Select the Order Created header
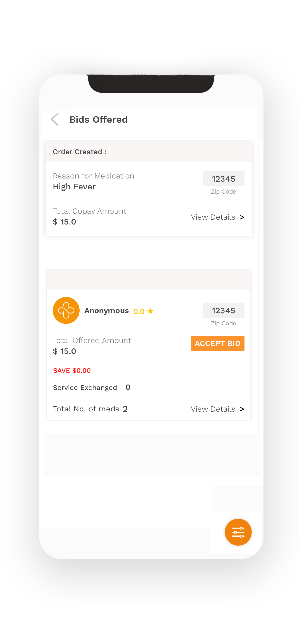Viewport: 298px width, 644px height. 80,152
